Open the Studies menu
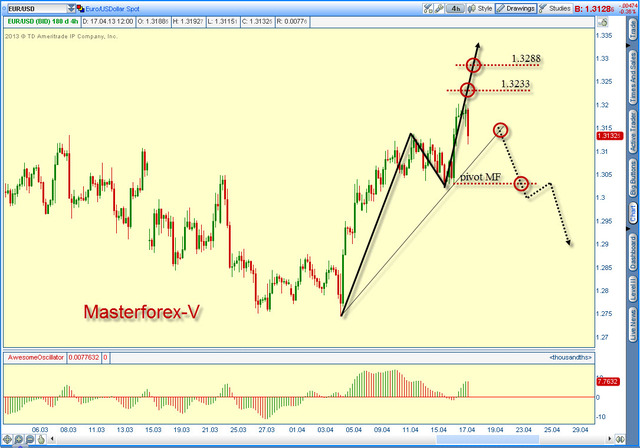Viewport: 640px width, 448px height. point(555,8)
